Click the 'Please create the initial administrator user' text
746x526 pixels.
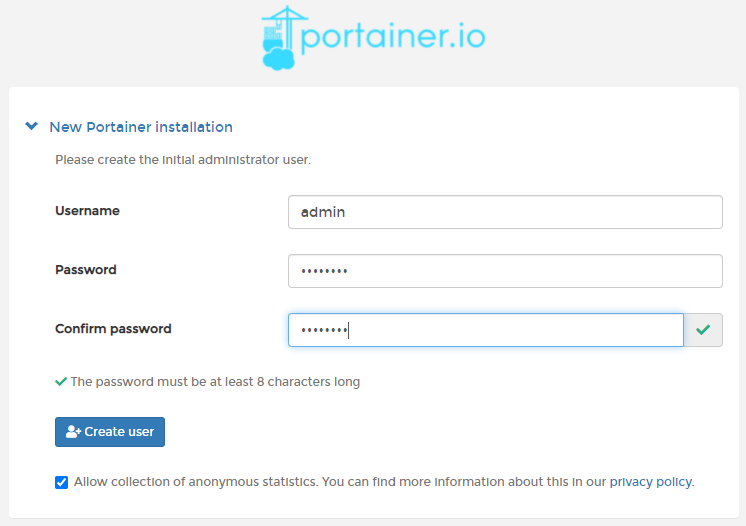[x=183, y=160]
